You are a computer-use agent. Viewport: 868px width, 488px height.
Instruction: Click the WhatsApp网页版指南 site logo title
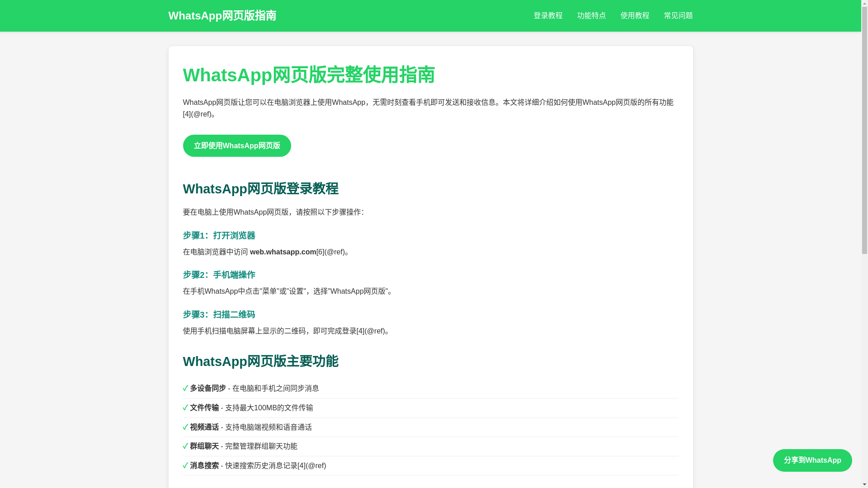tap(222, 16)
